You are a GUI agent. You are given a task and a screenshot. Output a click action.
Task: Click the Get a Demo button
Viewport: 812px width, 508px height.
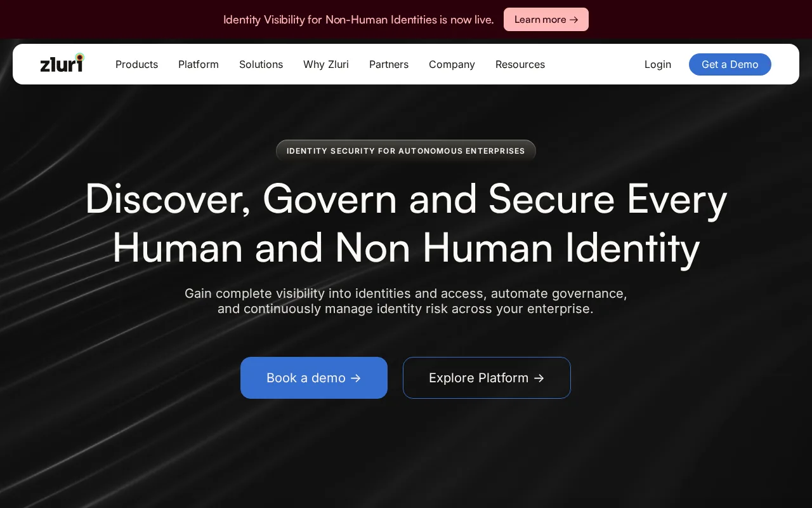730,64
